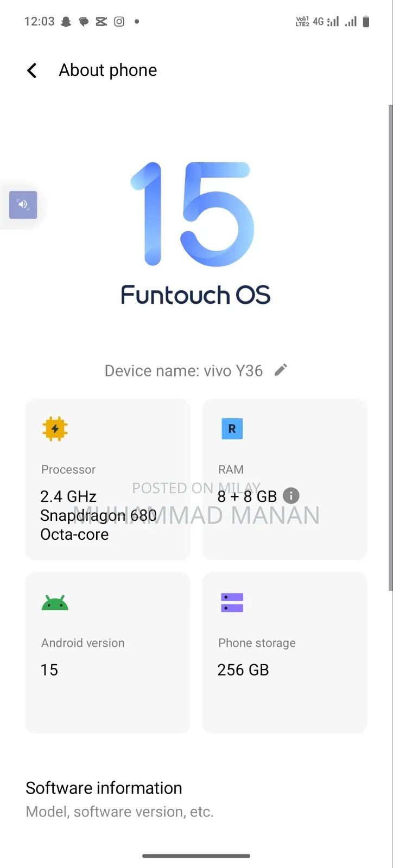Viewport: 393px width, 868px height.
Task: Tap the floating speaker volume control
Action: [x=23, y=205]
